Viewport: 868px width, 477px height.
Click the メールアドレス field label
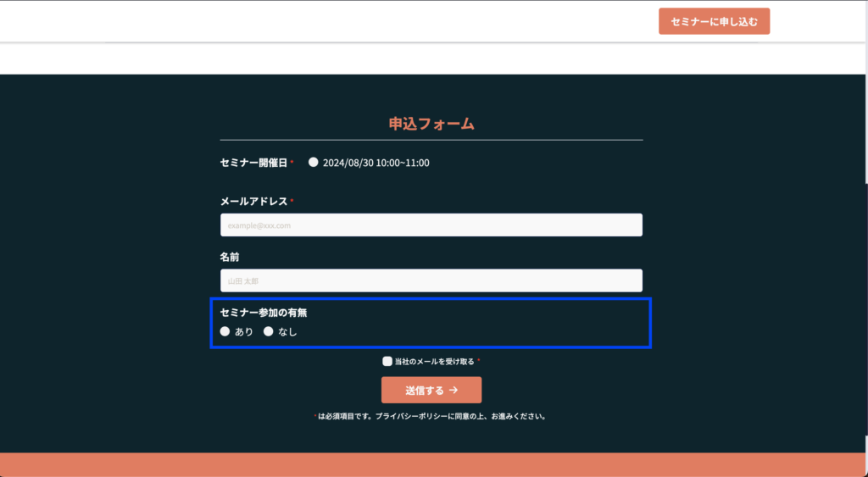pyautogui.click(x=253, y=202)
